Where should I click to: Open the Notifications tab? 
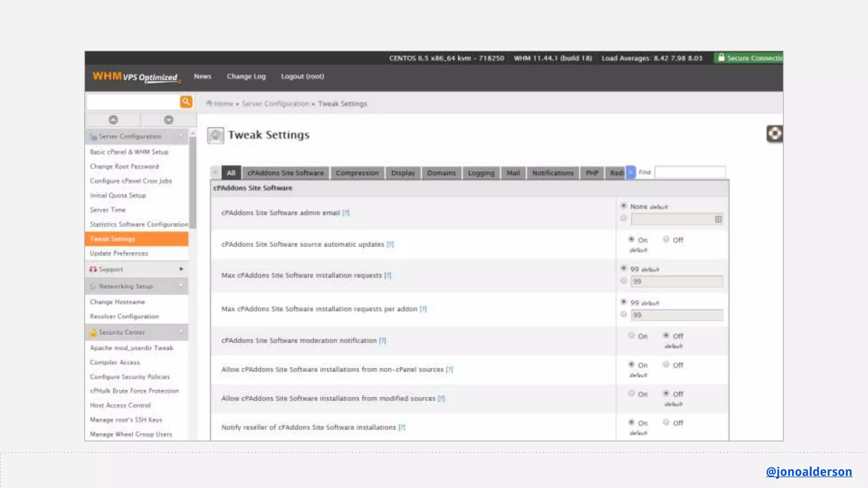click(553, 173)
